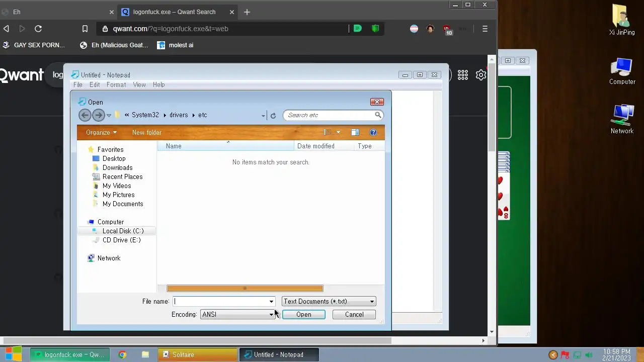Open Recent Places
This screenshot has height=362, width=644.
click(122, 176)
